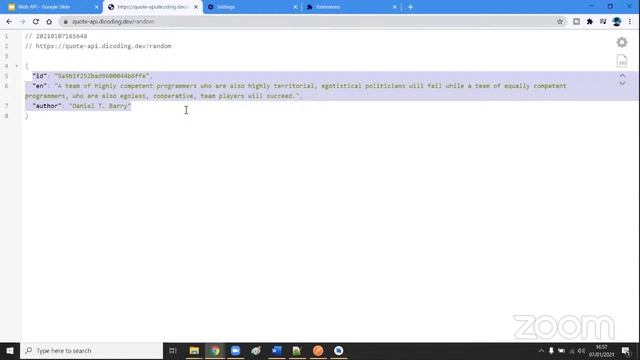Open the browser home page
640x360 pixels.
[x=49, y=22]
